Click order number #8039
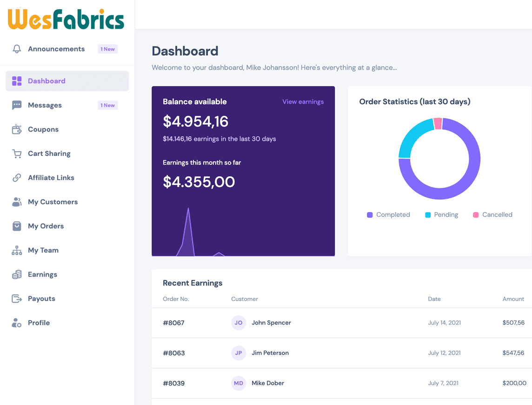 pyautogui.click(x=174, y=383)
